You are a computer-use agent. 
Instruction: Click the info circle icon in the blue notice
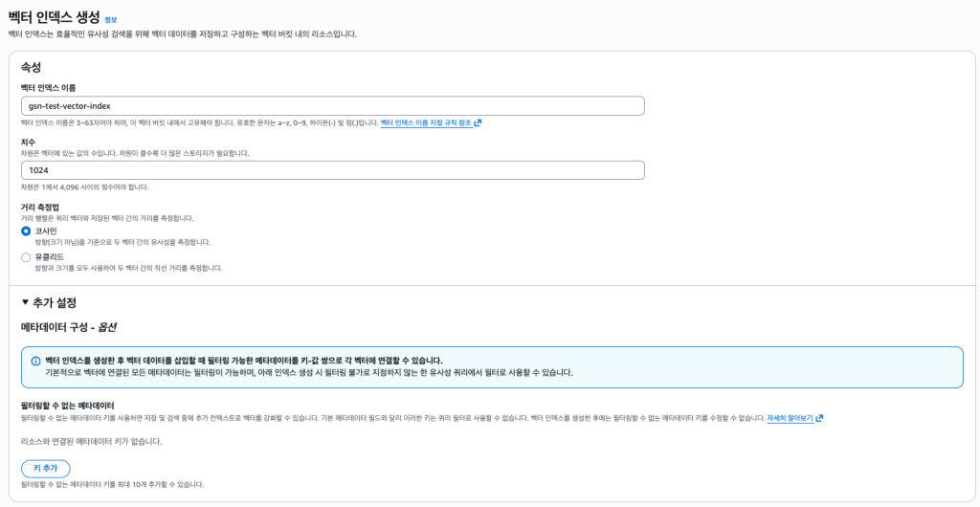pos(35,361)
